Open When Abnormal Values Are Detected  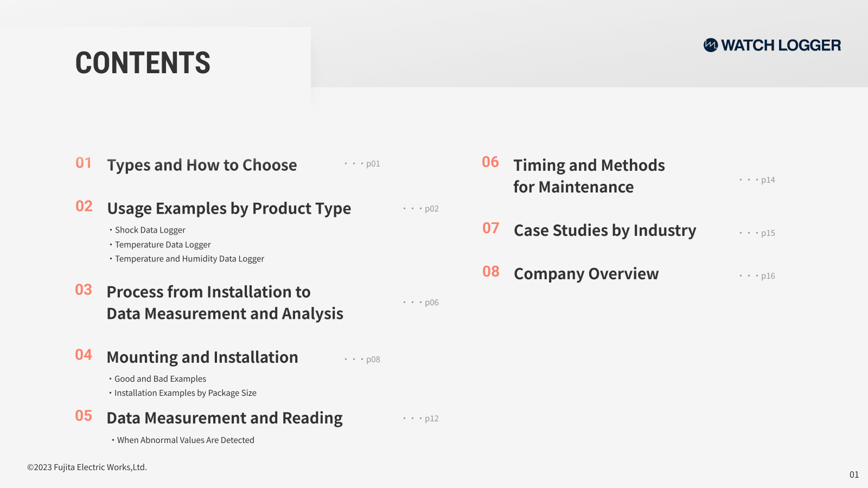coord(186,440)
